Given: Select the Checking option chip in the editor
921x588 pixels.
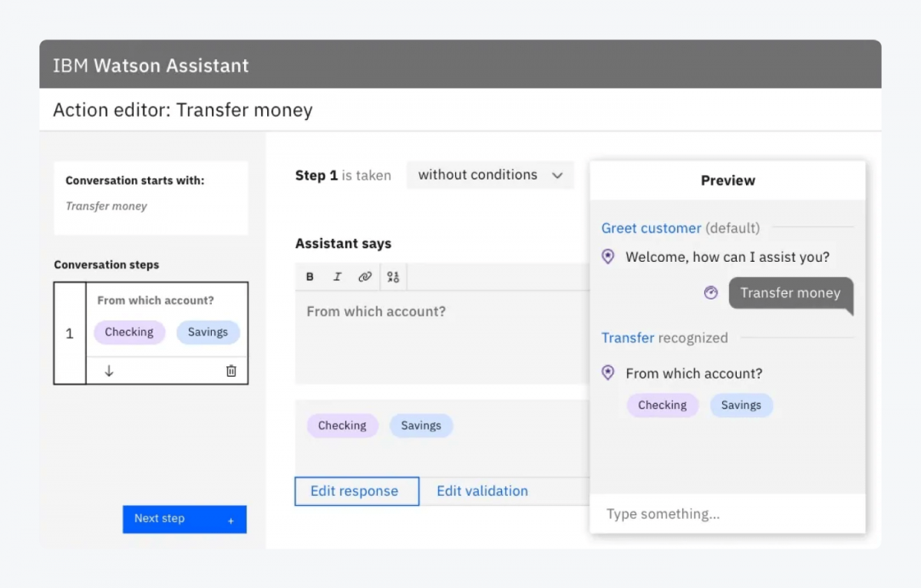Looking at the screenshot, I should click(x=342, y=425).
